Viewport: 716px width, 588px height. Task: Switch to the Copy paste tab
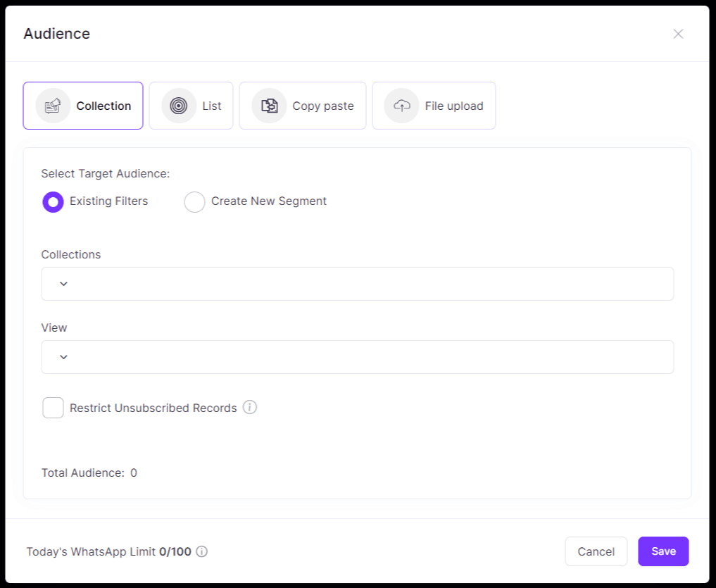[302, 105]
